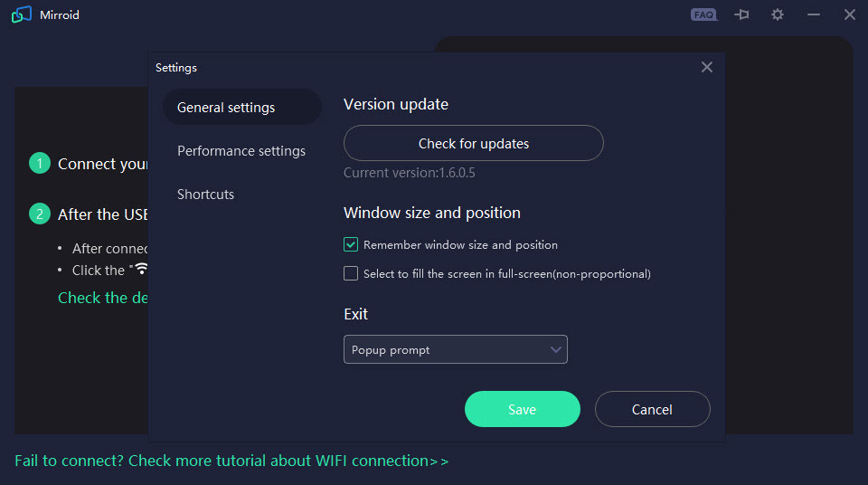Viewport: 868px width, 485px height.
Task: Close the Settings dialog with X
Action: click(706, 67)
